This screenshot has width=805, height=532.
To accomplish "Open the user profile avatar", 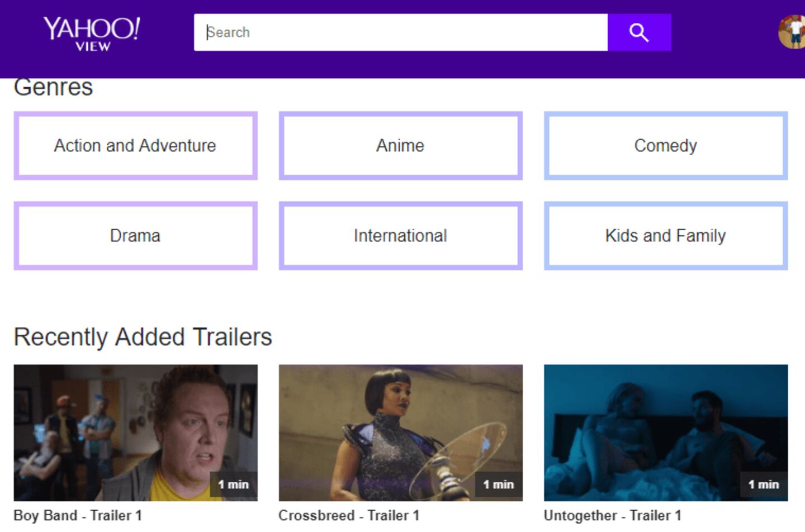I will [x=793, y=32].
